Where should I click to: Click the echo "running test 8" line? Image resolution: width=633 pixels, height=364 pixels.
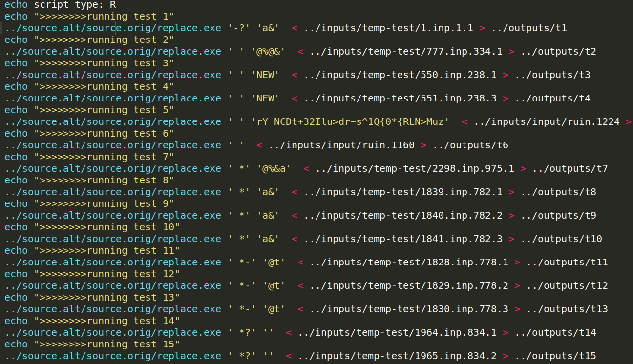tap(89, 180)
